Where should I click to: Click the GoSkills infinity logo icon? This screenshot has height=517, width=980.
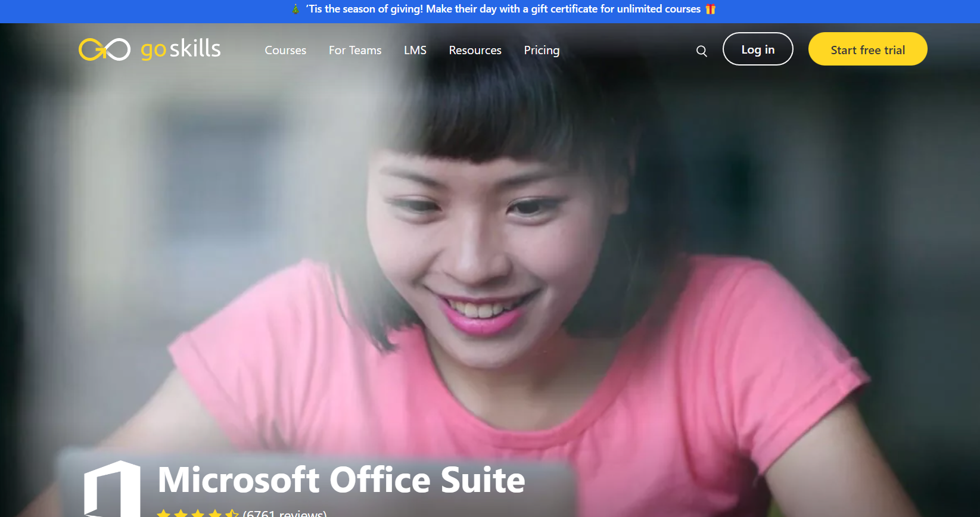[x=104, y=49]
